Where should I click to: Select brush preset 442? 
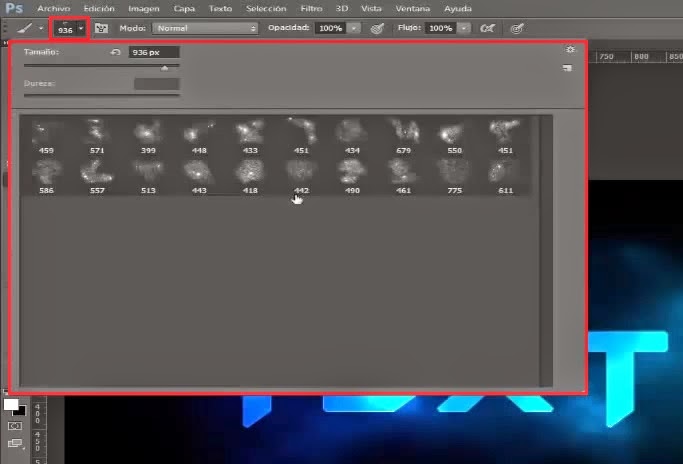point(301,176)
